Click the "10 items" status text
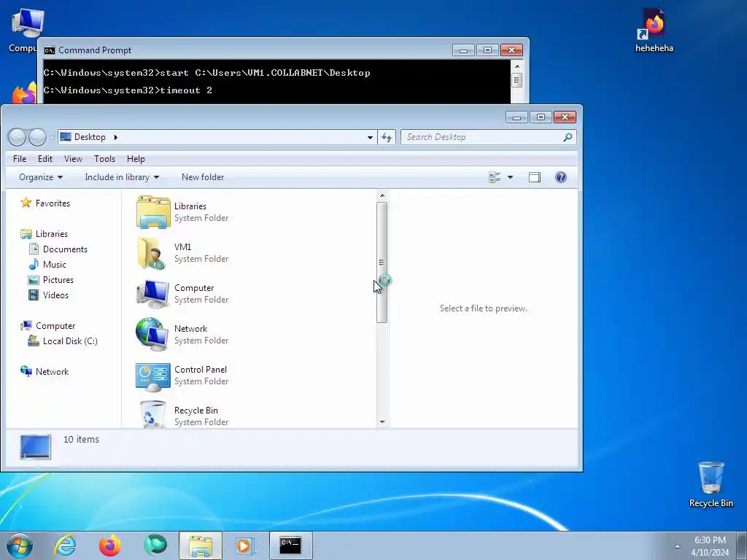This screenshot has width=747, height=560. (82, 440)
